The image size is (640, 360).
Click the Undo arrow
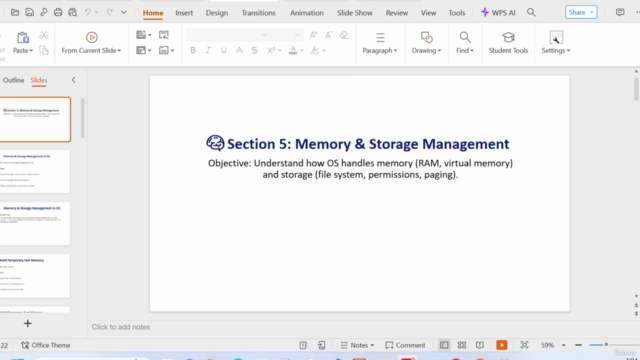tap(88, 12)
